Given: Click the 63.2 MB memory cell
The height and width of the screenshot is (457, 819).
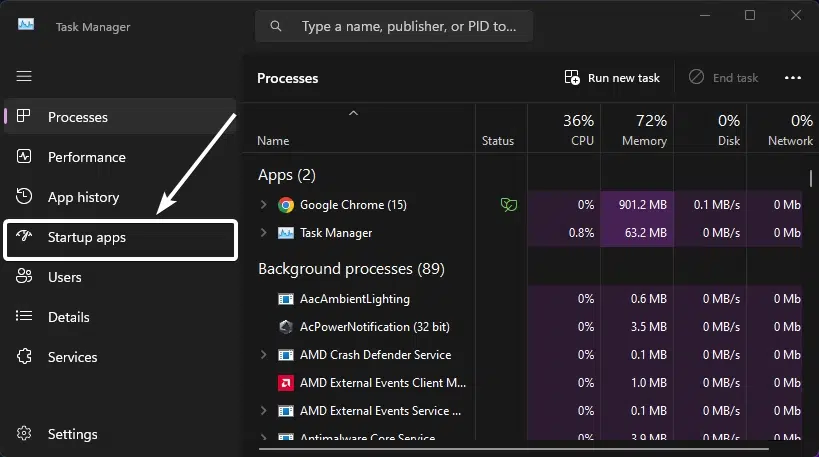Looking at the screenshot, I should 637,233.
